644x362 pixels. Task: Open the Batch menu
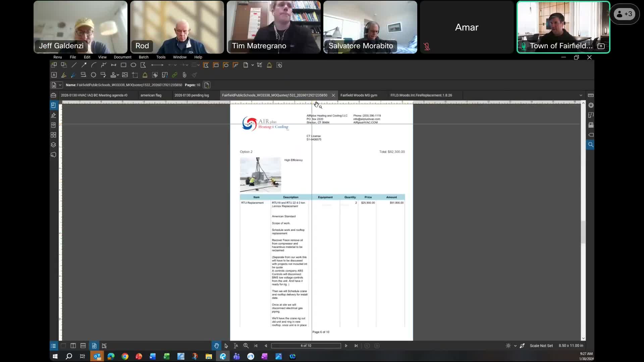pos(144,57)
